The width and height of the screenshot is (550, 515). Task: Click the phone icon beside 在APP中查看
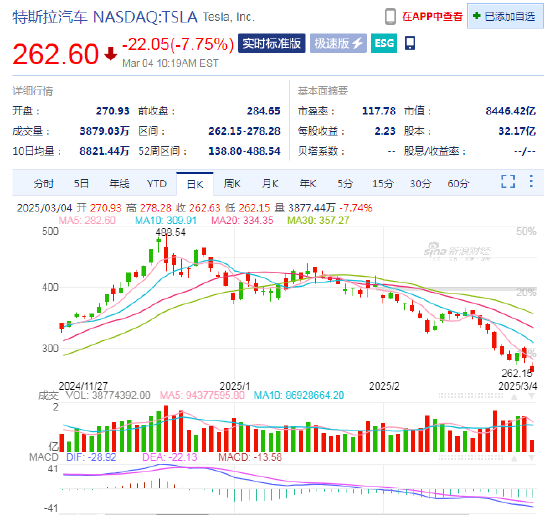pos(390,16)
